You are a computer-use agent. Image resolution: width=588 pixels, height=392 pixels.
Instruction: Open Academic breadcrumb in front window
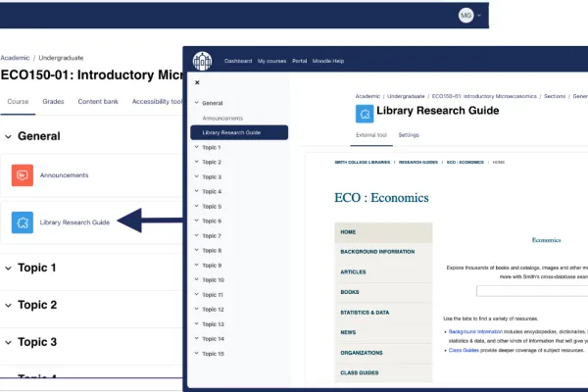coord(367,96)
